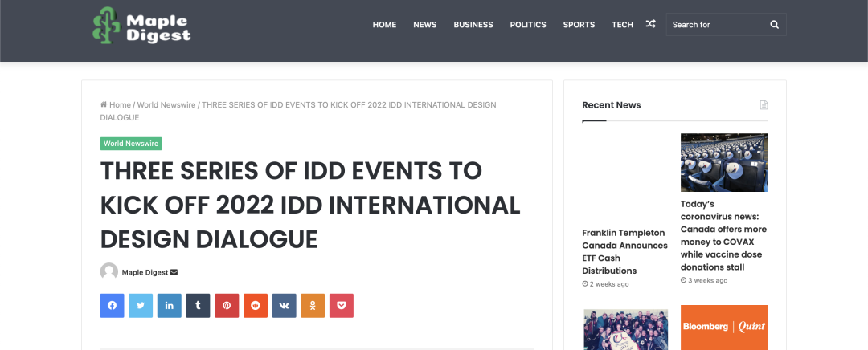
Task: Click the Recent News heading
Action: click(x=612, y=105)
